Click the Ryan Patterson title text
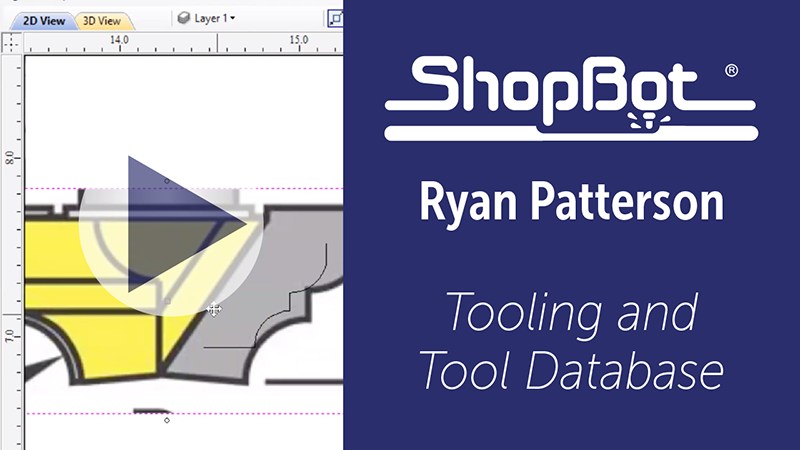 [571, 203]
